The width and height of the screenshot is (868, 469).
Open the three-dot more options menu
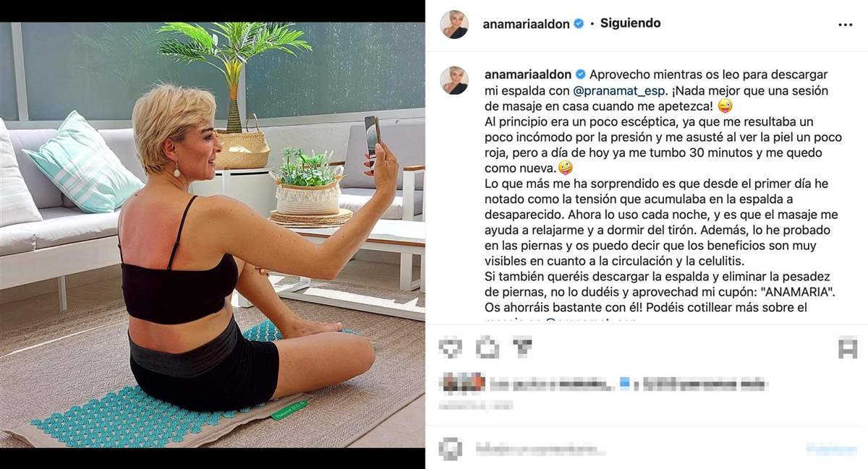coord(846,25)
